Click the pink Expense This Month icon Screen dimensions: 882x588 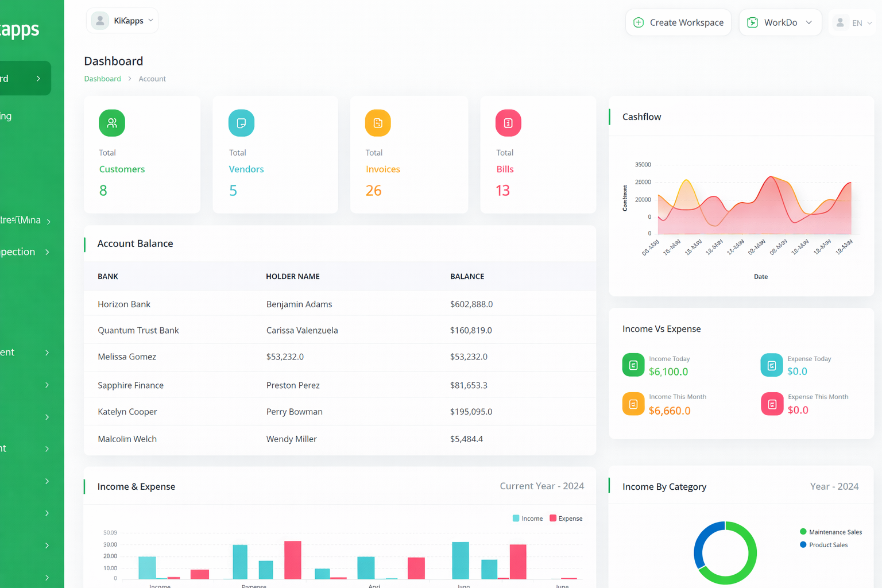coord(772,404)
